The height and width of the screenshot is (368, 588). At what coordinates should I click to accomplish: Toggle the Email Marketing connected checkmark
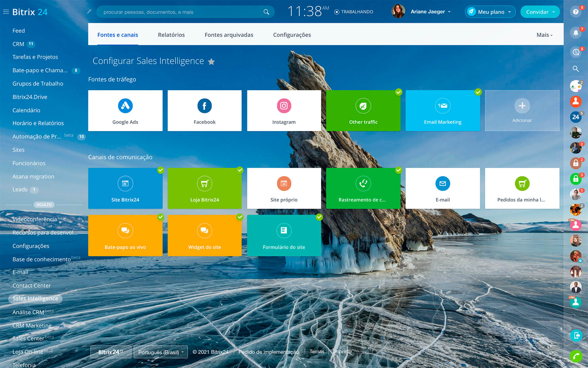click(478, 92)
